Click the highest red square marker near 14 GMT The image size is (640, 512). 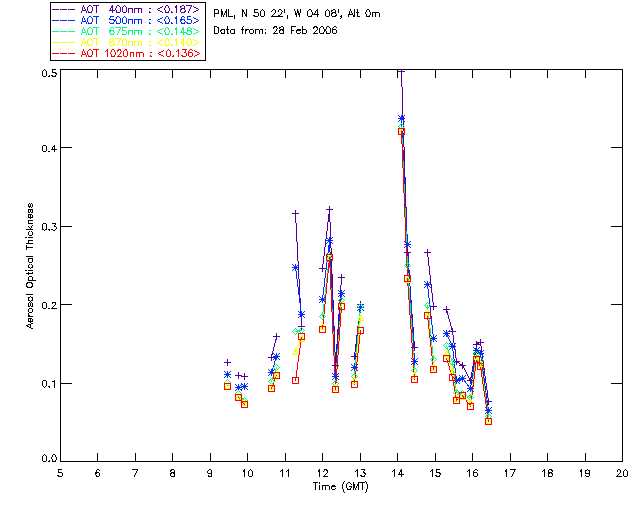click(401, 131)
